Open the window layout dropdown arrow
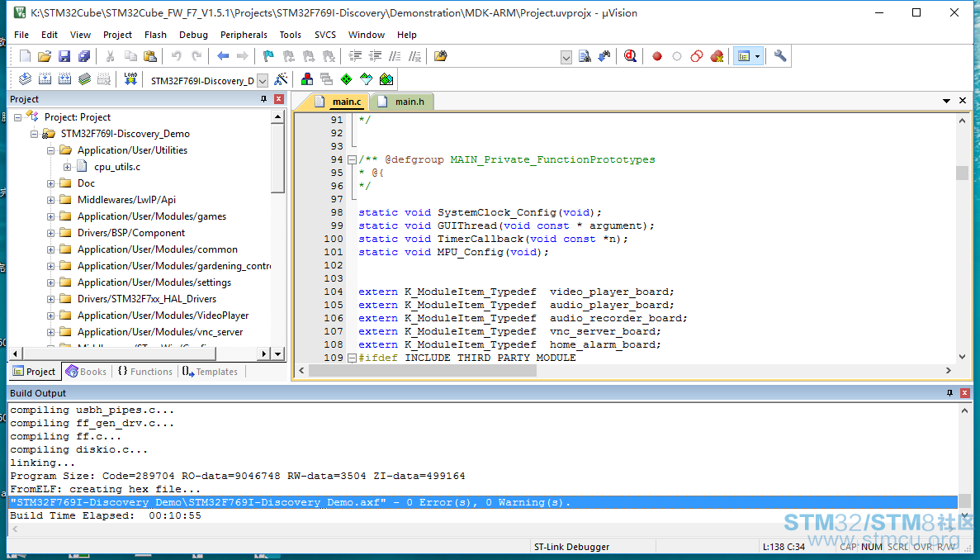The height and width of the screenshot is (560, 980). [x=758, y=56]
